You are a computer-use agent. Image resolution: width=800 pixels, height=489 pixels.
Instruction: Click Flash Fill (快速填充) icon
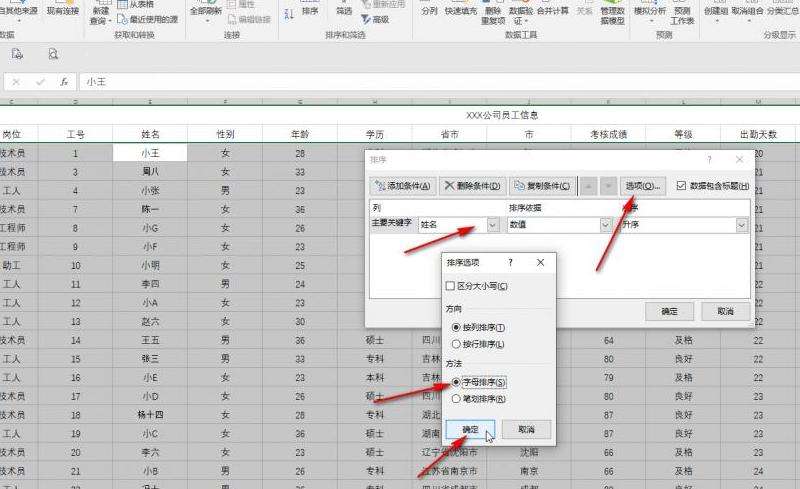pyautogui.click(x=460, y=12)
